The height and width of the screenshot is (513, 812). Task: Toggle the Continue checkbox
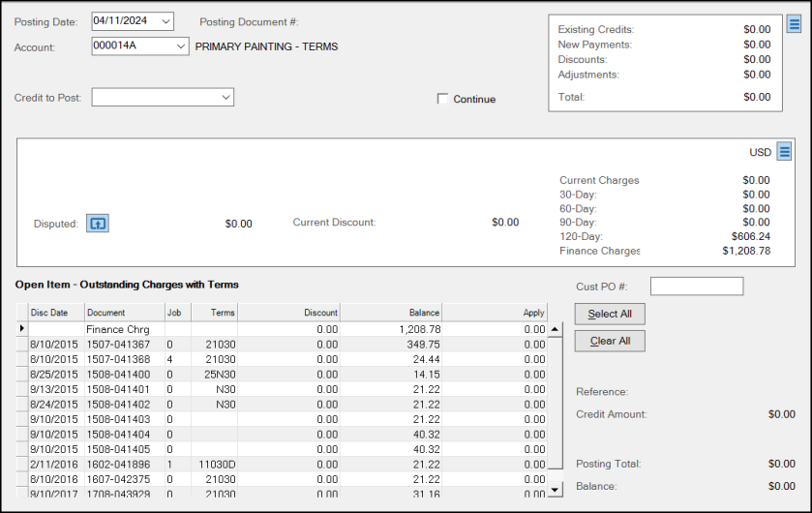(x=443, y=99)
